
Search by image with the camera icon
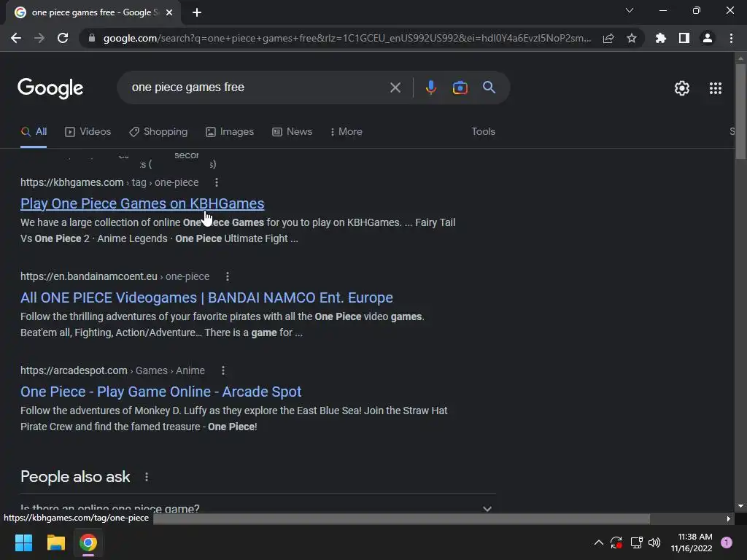[x=460, y=87]
